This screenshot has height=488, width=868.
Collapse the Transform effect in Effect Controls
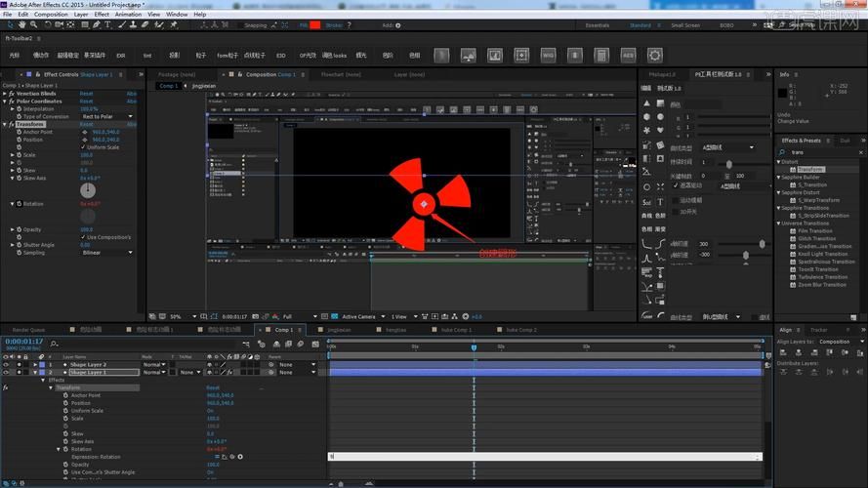click(x=5, y=125)
